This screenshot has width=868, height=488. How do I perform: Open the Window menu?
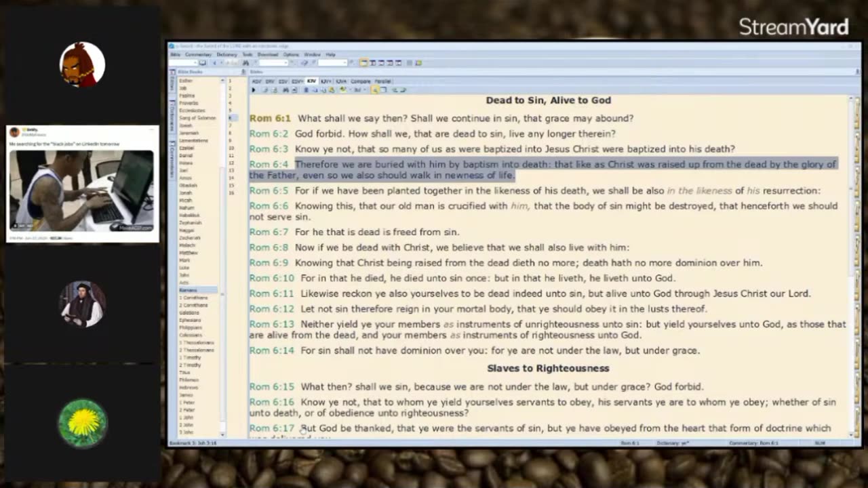312,55
